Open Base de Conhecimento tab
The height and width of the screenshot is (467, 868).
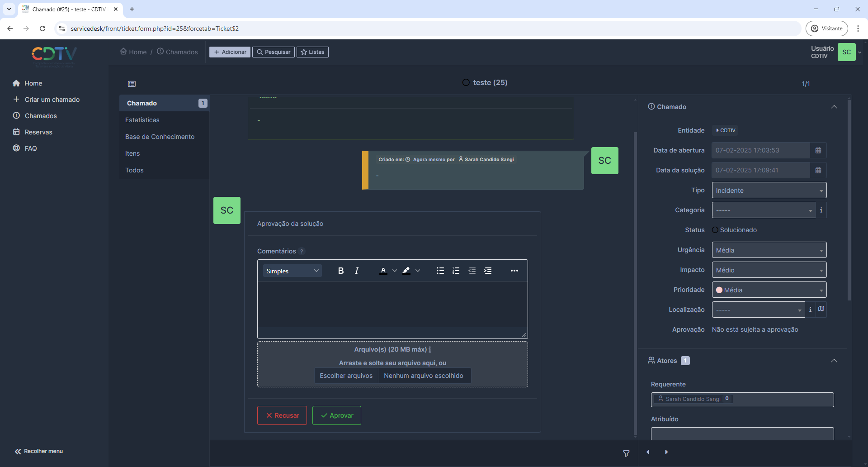point(160,137)
